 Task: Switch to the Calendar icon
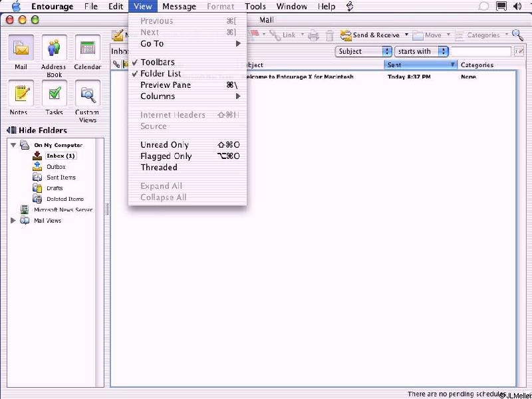pyautogui.click(x=88, y=49)
